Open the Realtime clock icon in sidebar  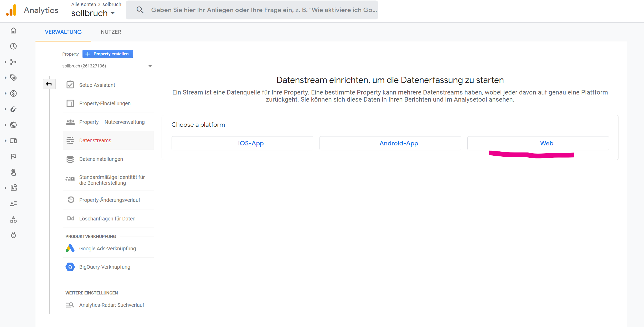(x=13, y=46)
